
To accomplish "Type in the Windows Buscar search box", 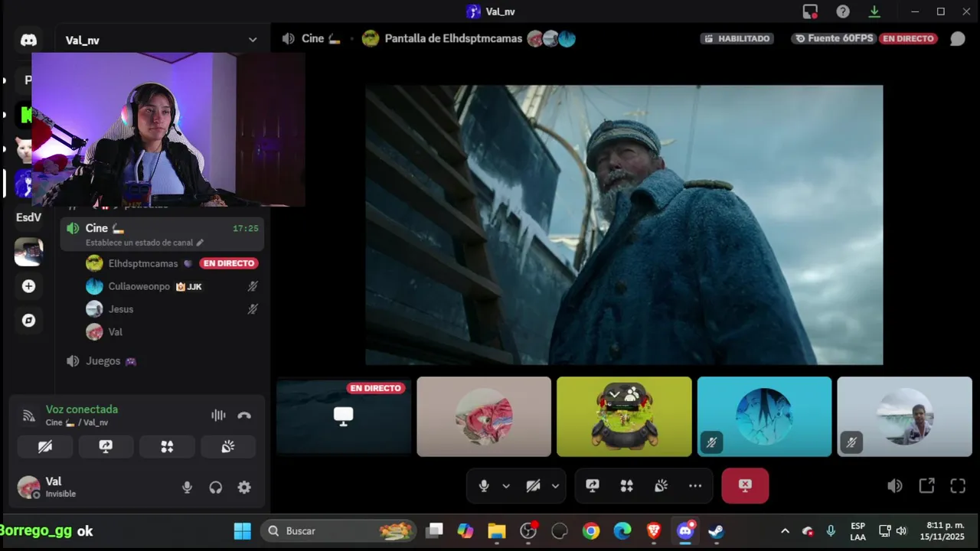I will (338, 530).
